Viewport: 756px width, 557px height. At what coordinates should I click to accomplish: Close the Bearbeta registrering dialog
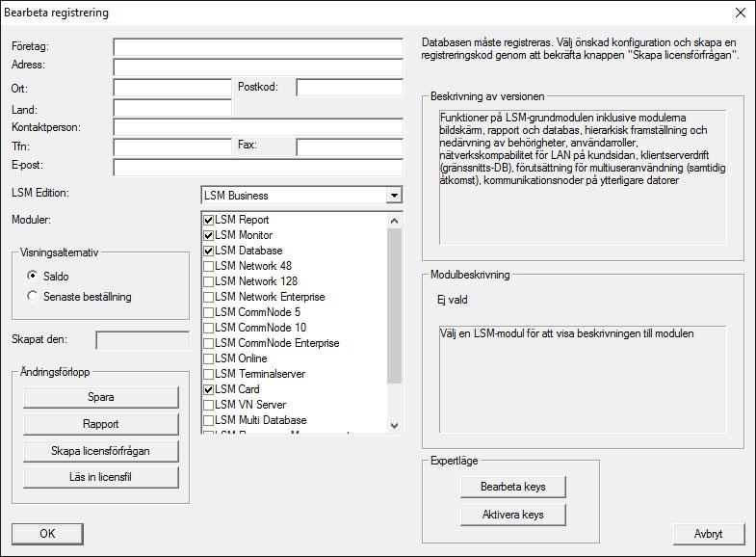pos(741,13)
